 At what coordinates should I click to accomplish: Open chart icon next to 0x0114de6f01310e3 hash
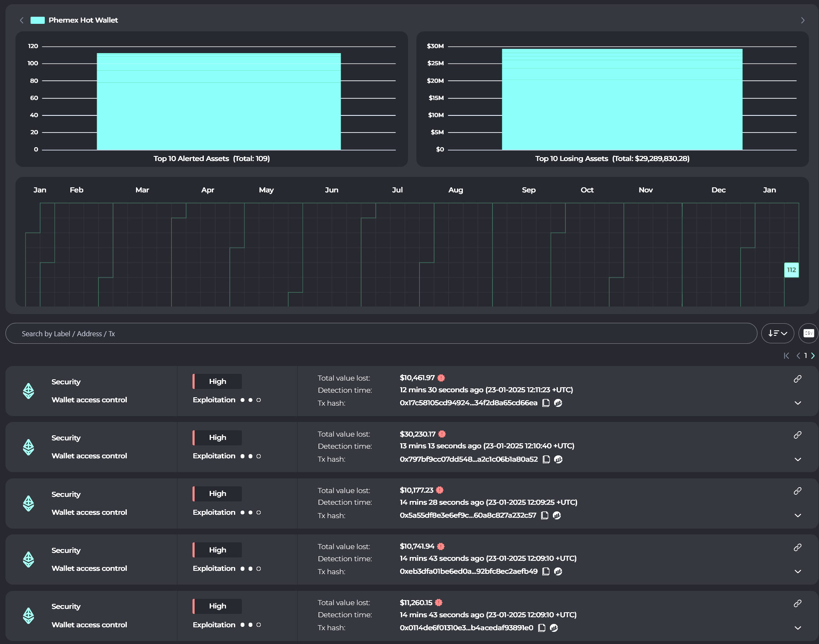tap(554, 628)
